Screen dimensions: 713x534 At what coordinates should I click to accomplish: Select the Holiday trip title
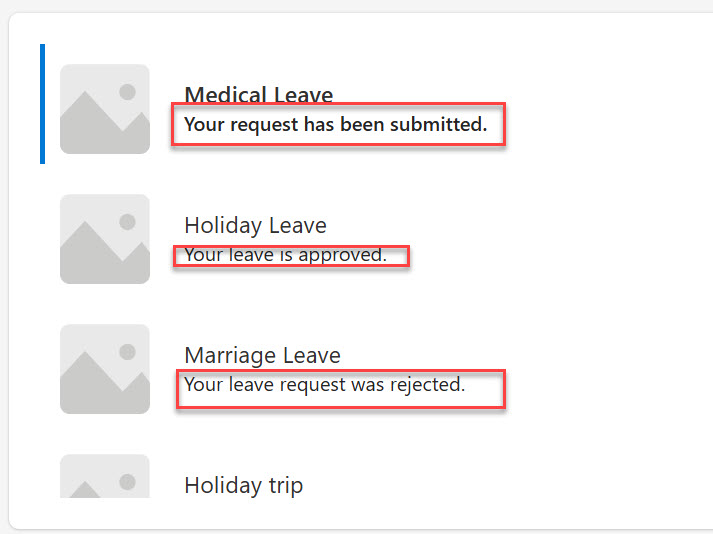click(243, 486)
